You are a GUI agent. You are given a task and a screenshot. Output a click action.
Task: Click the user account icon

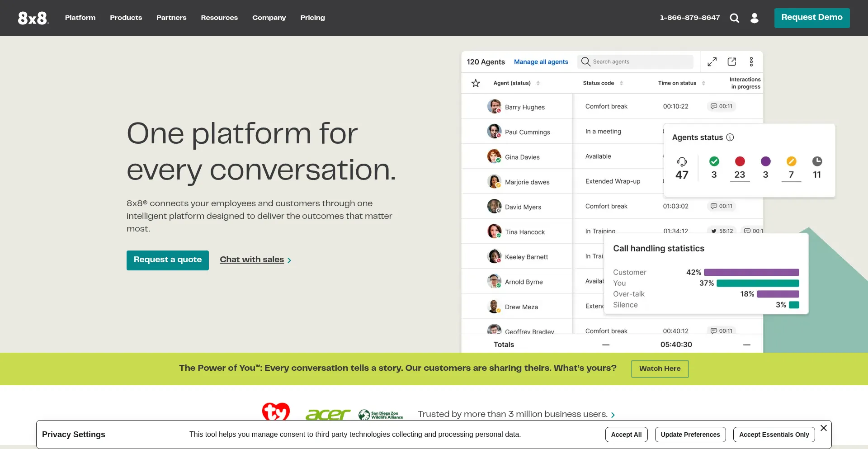tap(755, 18)
